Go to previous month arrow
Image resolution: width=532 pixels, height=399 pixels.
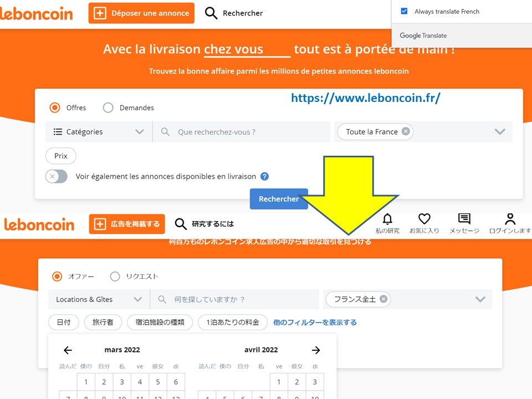(x=68, y=350)
